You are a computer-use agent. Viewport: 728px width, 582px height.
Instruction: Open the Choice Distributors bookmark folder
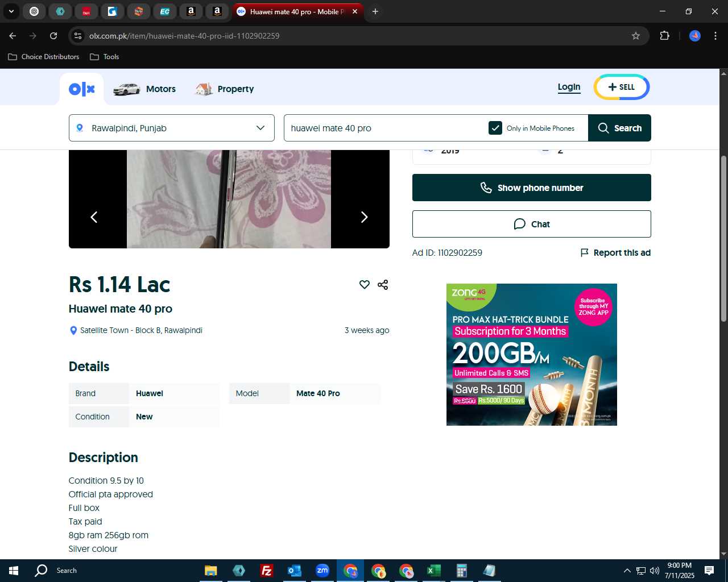tap(44, 57)
